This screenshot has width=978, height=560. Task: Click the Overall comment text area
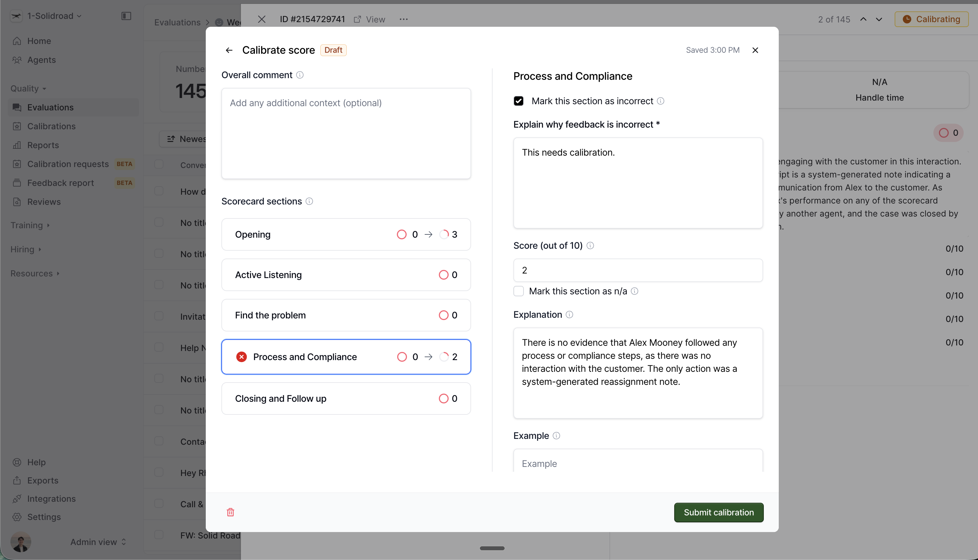point(346,133)
